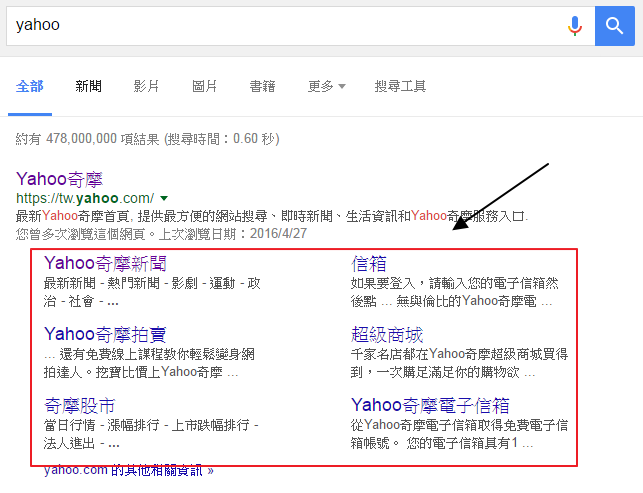Click the https://tw.yahoo.com/ URL text
The width and height of the screenshot is (643, 493).
pyautogui.click(x=85, y=199)
